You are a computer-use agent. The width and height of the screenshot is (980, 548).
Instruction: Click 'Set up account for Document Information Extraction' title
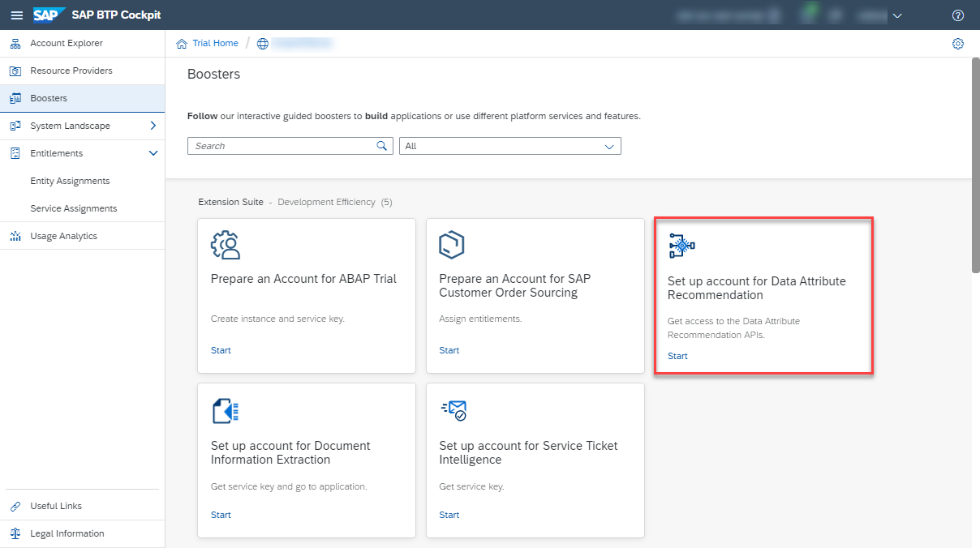[290, 452]
